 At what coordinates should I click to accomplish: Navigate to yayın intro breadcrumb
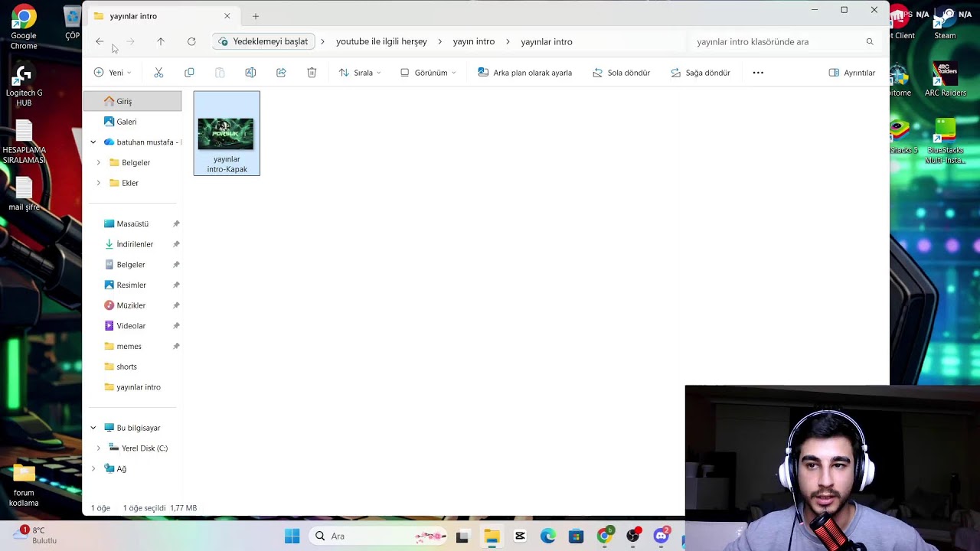[x=474, y=41]
